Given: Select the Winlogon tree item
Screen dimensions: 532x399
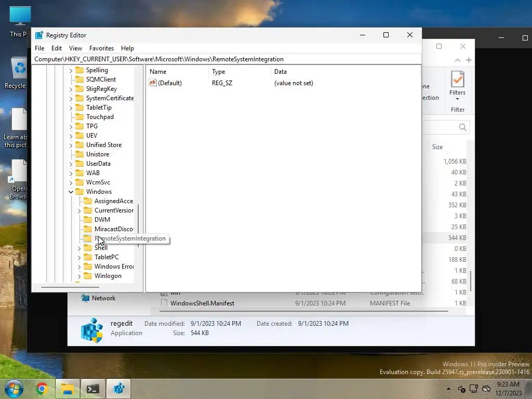Looking at the screenshot, I should [108, 276].
